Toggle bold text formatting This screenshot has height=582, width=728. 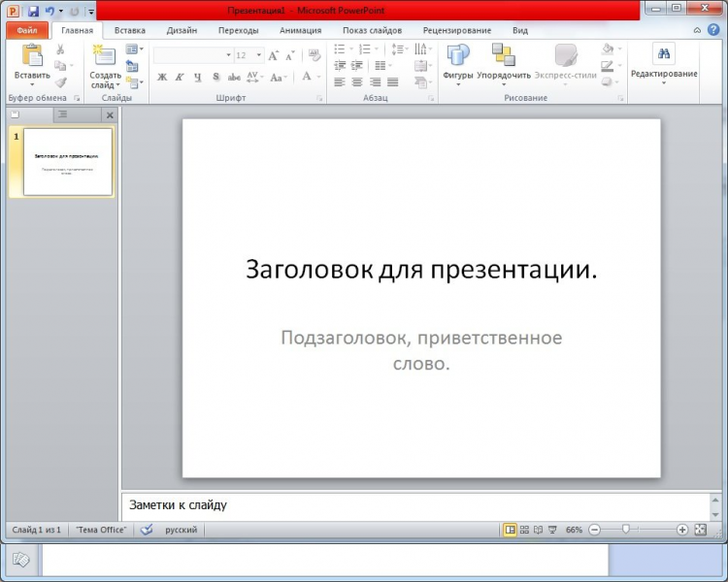(162, 77)
